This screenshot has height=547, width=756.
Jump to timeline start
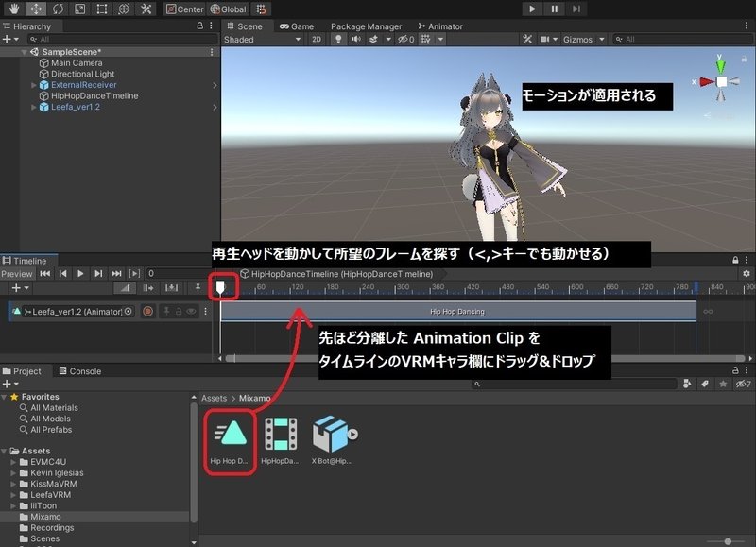[44, 274]
